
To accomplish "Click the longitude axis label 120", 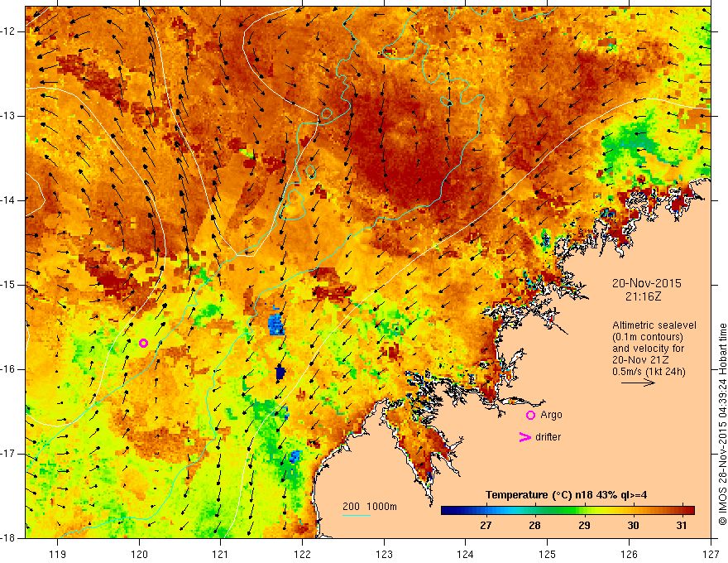I will 139,554.
